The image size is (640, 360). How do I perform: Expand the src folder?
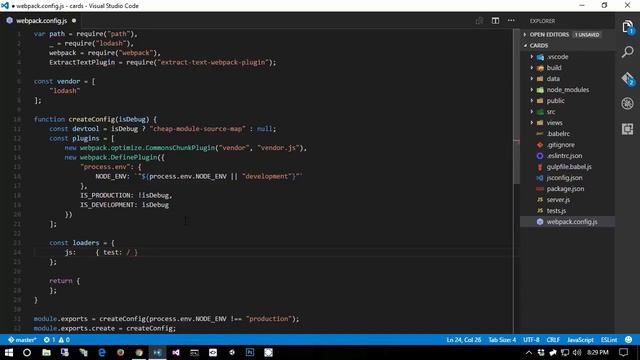[531, 112]
